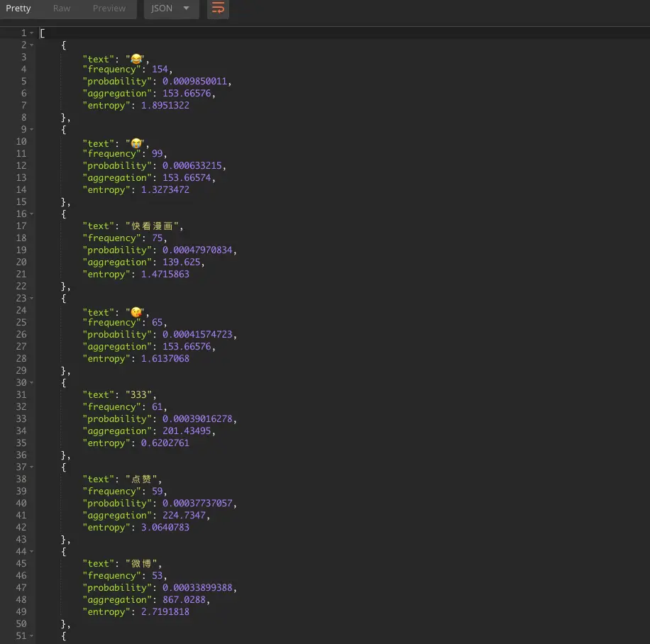
Task: Click the probability value 0.00041574723
Action: click(197, 335)
